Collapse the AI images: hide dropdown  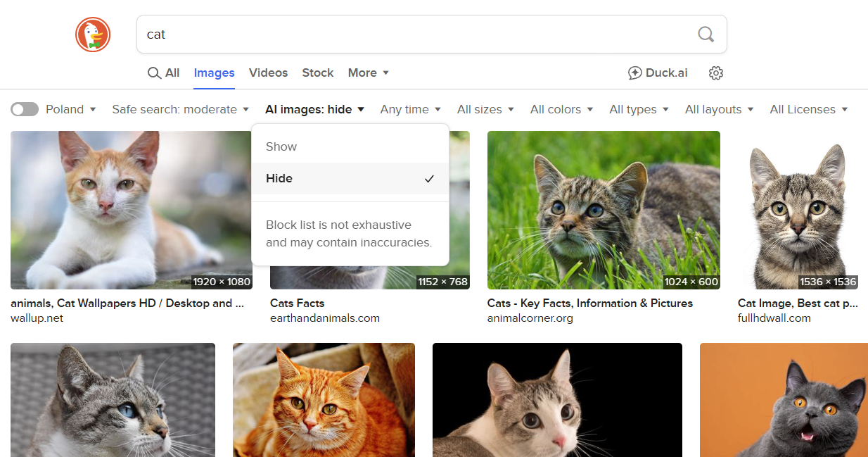click(314, 109)
